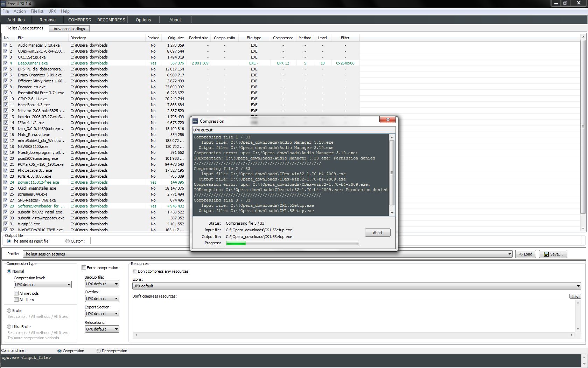Screen dimensions: 588x368
Task: Sort by Packed column header
Action: pos(153,38)
